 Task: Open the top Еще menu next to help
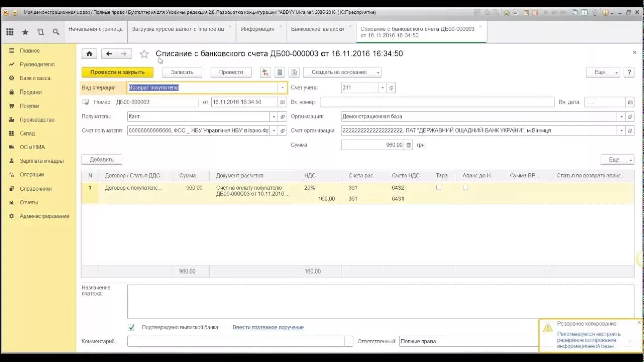(603, 72)
